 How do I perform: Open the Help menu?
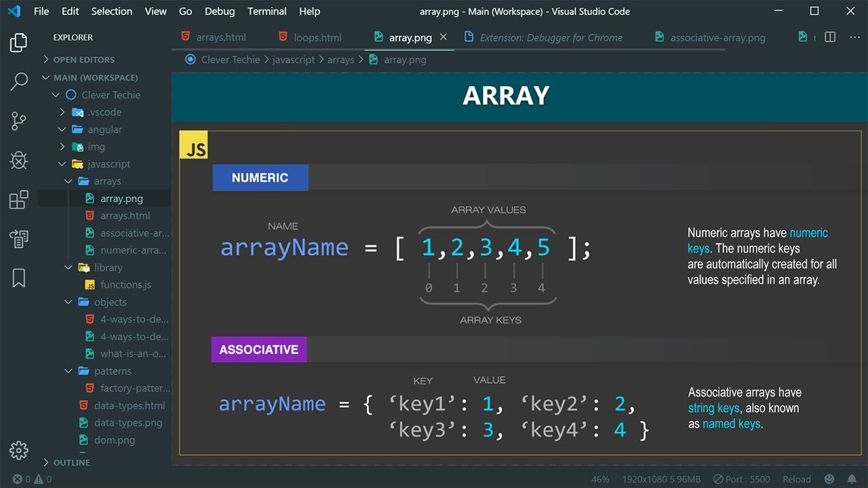click(x=309, y=12)
